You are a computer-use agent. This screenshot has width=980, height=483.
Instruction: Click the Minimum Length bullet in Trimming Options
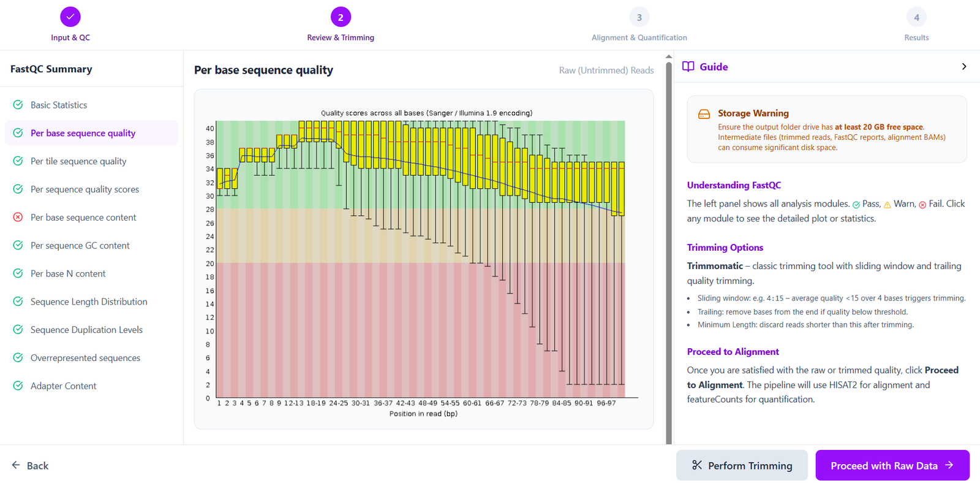coord(805,325)
